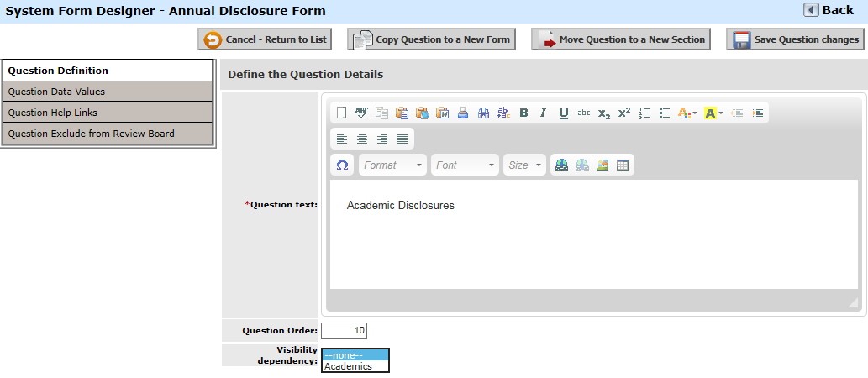
Task: Click the Print icon in editor
Action: [x=463, y=113]
